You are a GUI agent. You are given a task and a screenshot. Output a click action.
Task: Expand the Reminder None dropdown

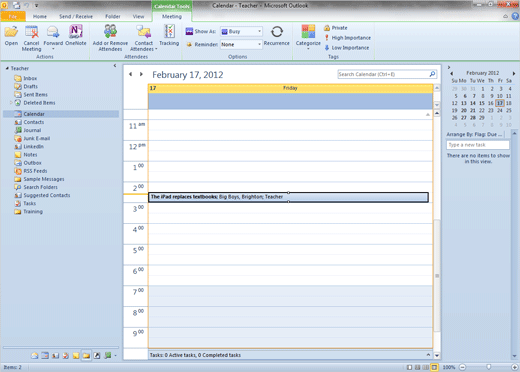tap(259, 44)
